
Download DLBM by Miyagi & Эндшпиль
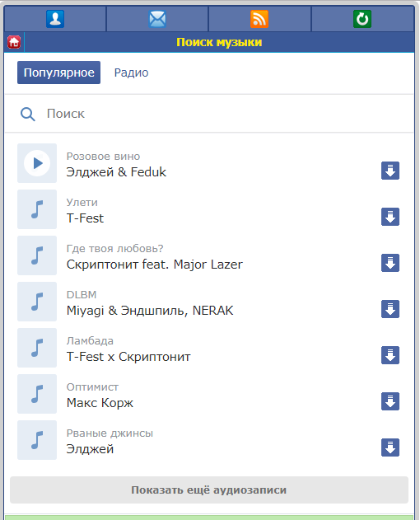[x=390, y=309]
